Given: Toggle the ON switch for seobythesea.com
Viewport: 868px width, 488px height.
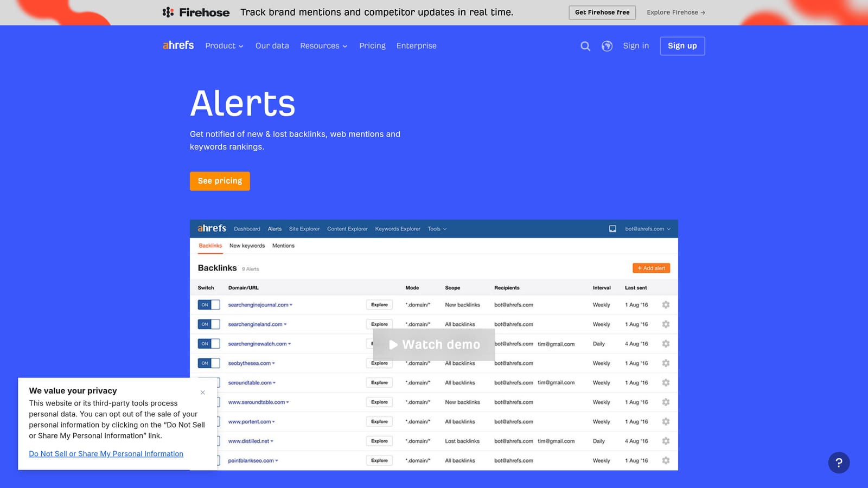Looking at the screenshot, I should [209, 363].
